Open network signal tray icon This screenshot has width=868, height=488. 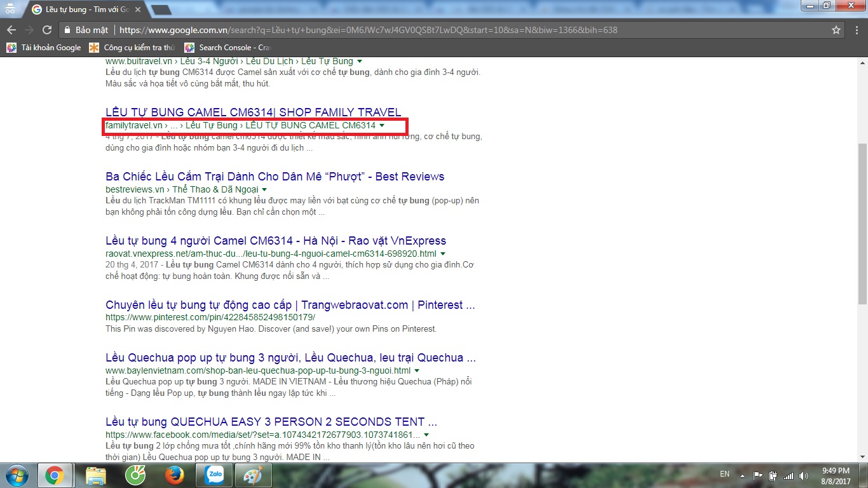[x=789, y=475]
